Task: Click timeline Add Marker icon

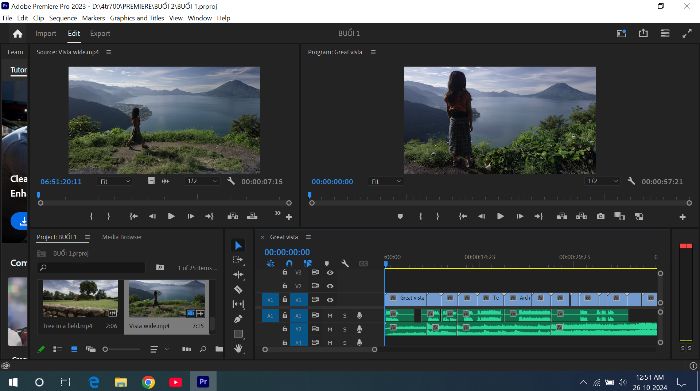Action: point(327,263)
